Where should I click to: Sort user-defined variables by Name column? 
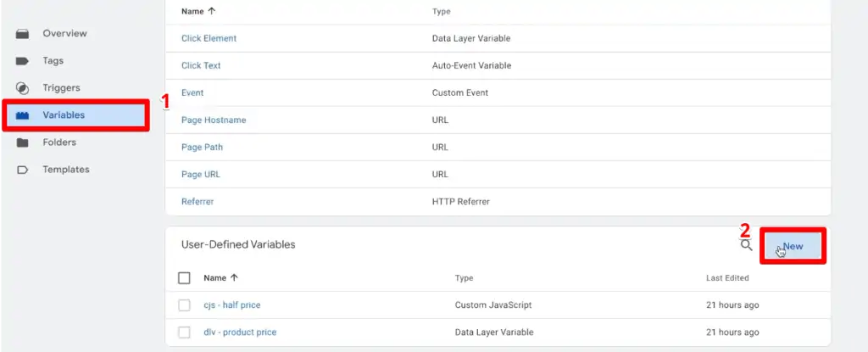220,277
